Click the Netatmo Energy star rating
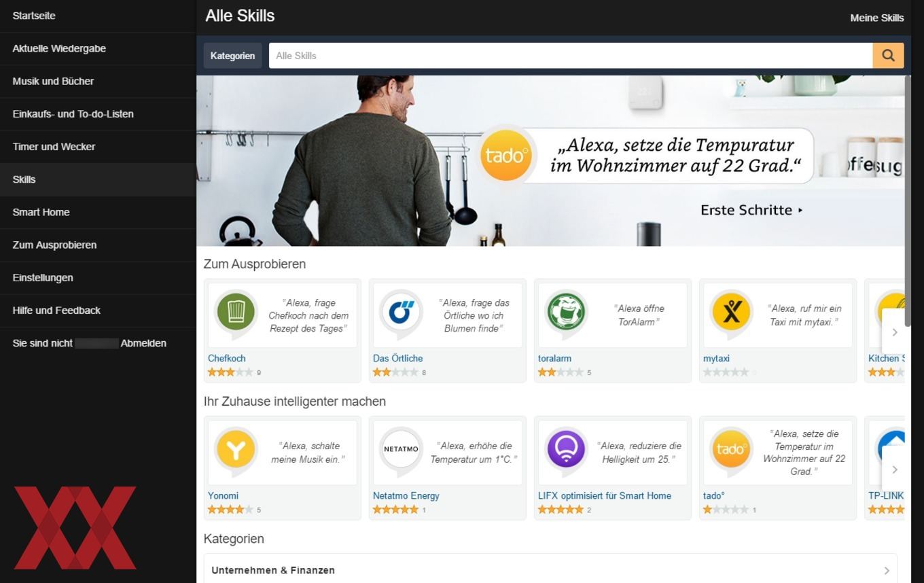924x583 pixels. coord(395,510)
